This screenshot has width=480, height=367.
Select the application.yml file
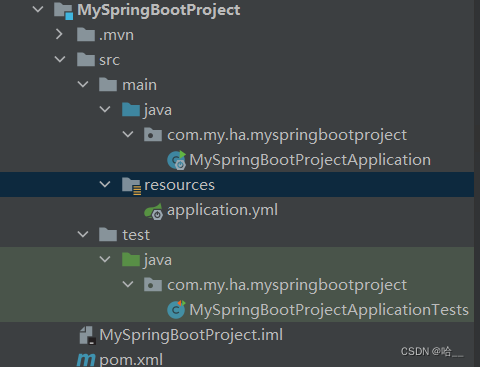pyautogui.click(x=222, y=211)
